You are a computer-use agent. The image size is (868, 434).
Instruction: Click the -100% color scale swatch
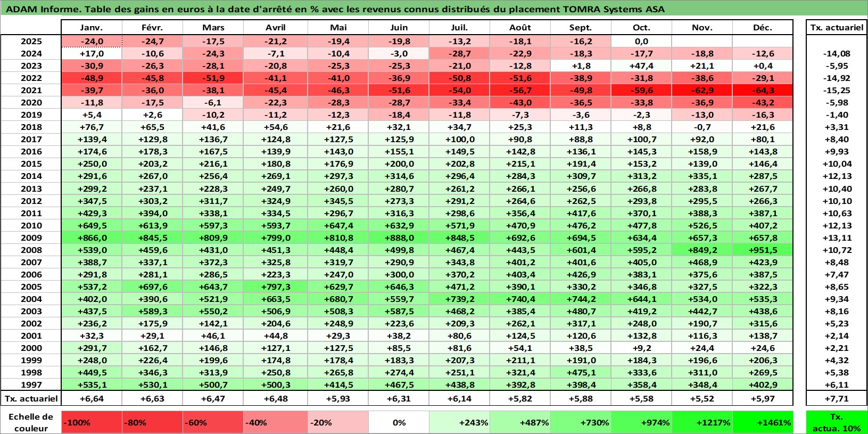click(x=92, y=422)
